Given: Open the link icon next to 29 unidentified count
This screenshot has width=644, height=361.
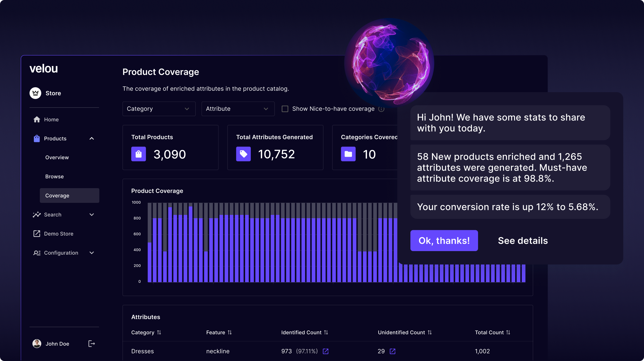Looking at the screenshot, I should [x=392, y=351].
